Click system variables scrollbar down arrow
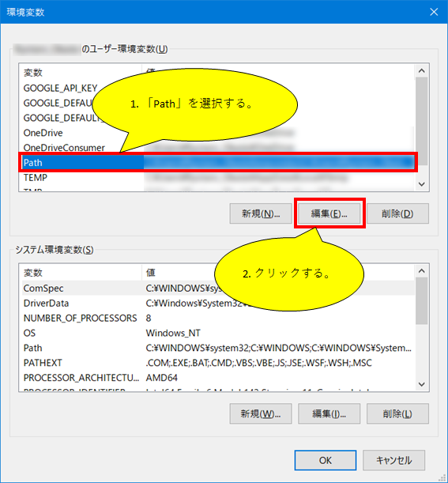 click(421, 384)
